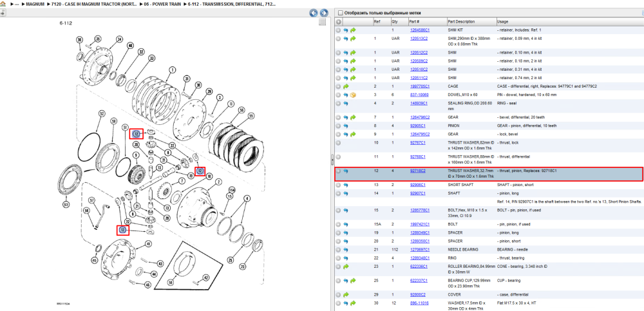Toggle the grey select-all circle in table header
This screenshot has height=311, width=644.
click(x=339, y=22)
